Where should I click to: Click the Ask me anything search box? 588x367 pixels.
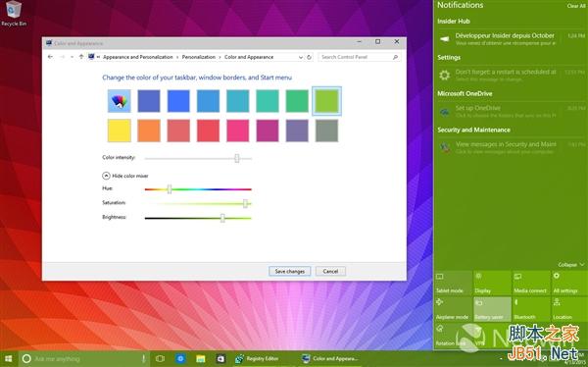[x=85, y=359]
